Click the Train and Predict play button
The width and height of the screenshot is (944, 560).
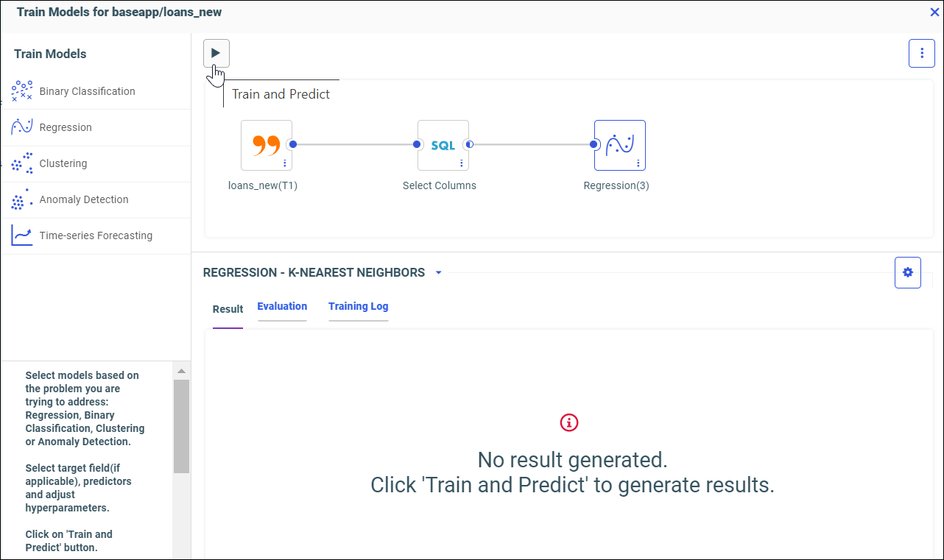click(216, 53)
